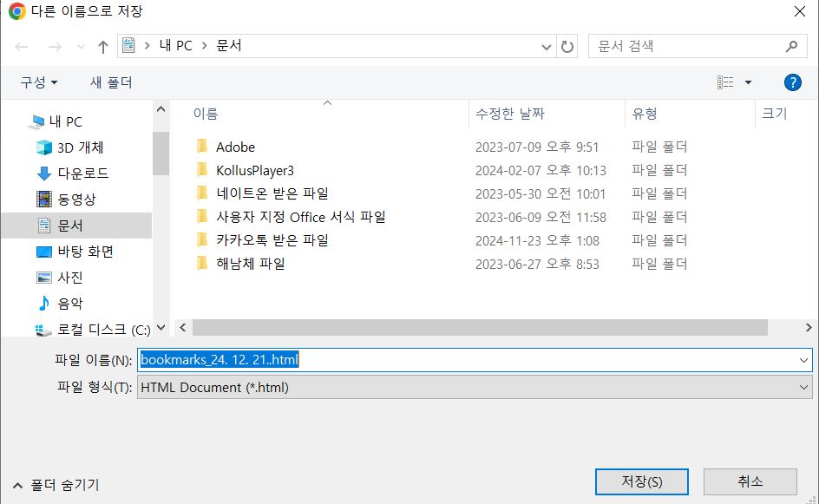Click the 취소 button
819x504 pixels.
[750, 481]
